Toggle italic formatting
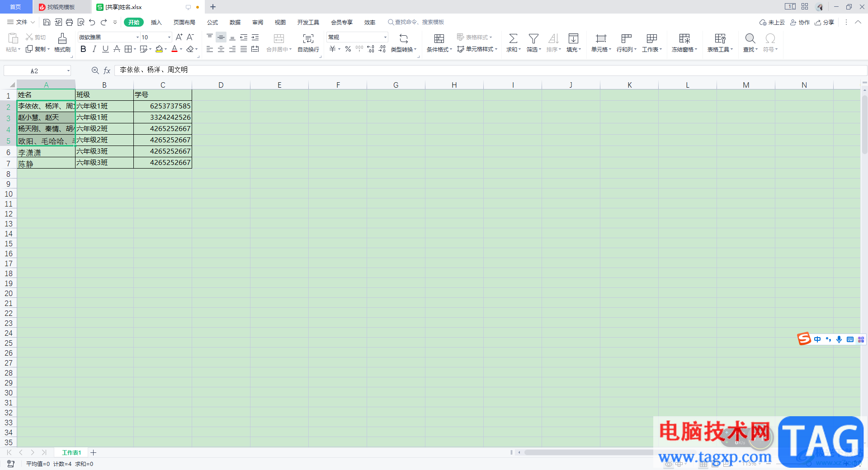This screenshot has width=868, height=470. 94,49
